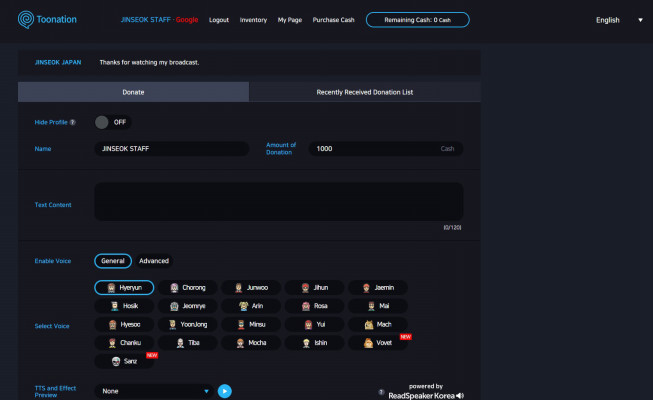Screen dimensions: 653x400
Task: Click Logout in the top navigation
Action: tap(219, 20)
